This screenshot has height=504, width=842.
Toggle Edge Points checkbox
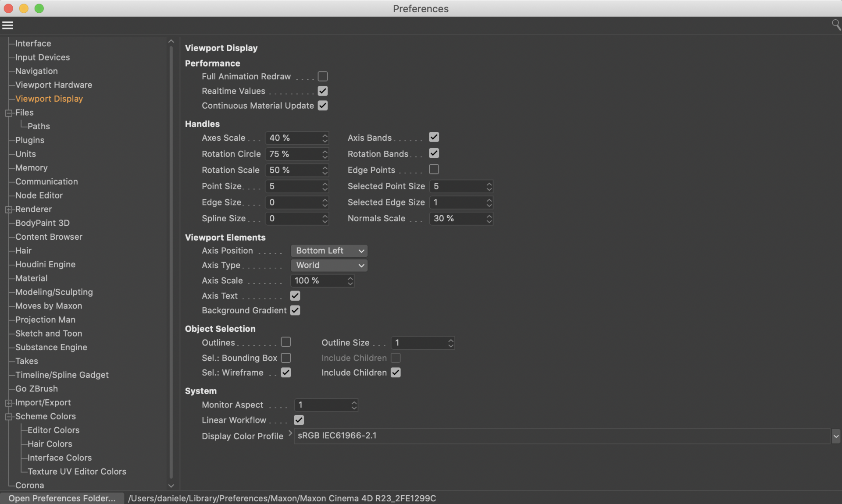(434, 170)
